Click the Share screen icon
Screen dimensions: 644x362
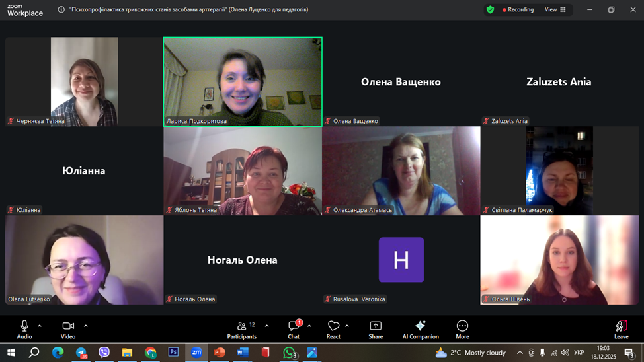376,329
